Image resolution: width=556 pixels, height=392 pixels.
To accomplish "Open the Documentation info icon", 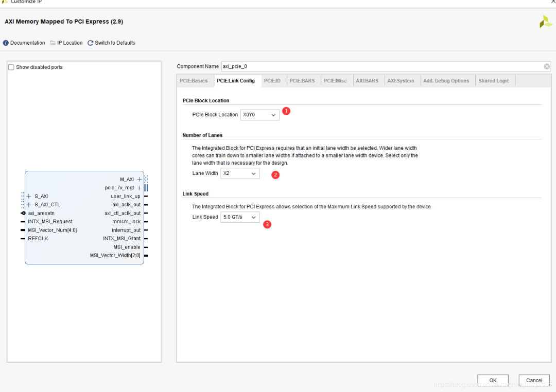I will [6, 43].
